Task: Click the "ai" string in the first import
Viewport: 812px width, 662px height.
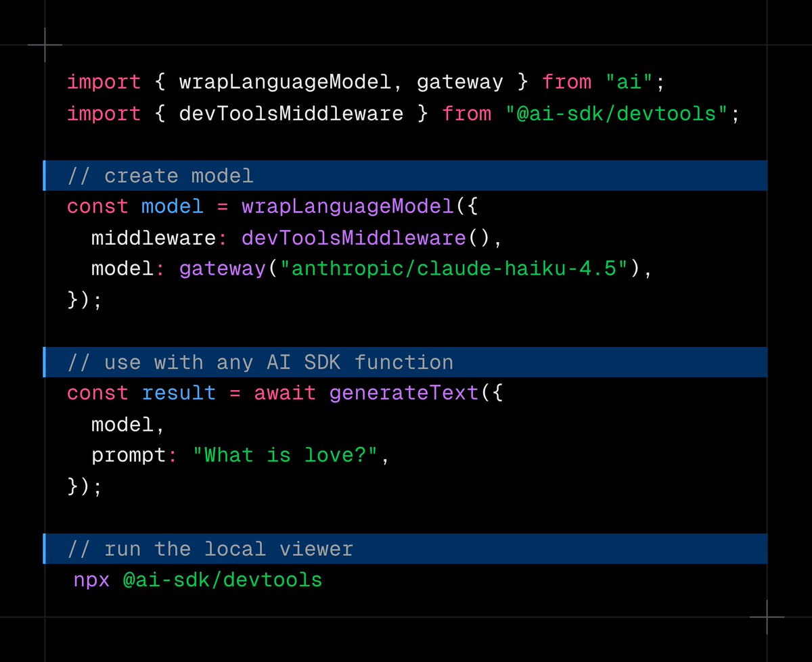Action: point(629,82)
